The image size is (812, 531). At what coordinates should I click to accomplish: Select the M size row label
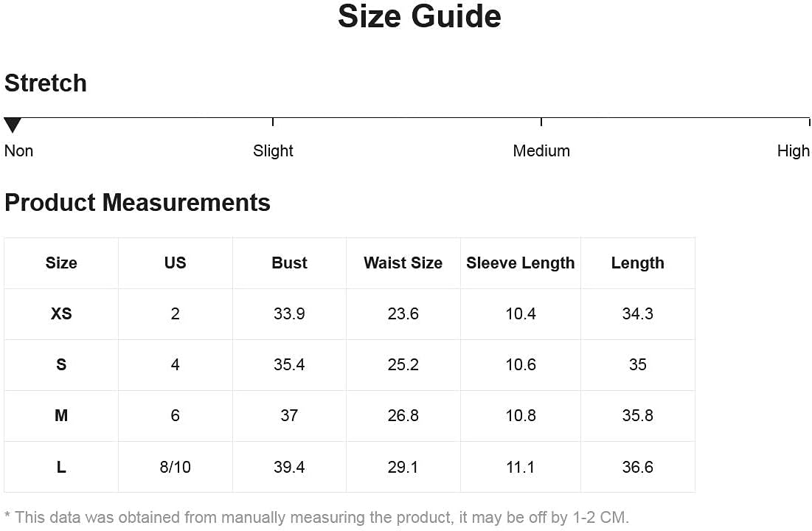pyautogui.click(x=61, y=416)
